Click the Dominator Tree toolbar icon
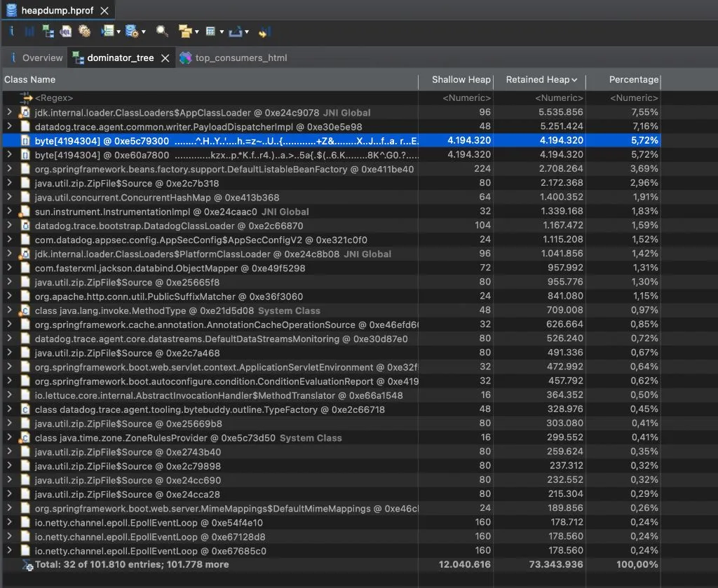 click(48, 32)
